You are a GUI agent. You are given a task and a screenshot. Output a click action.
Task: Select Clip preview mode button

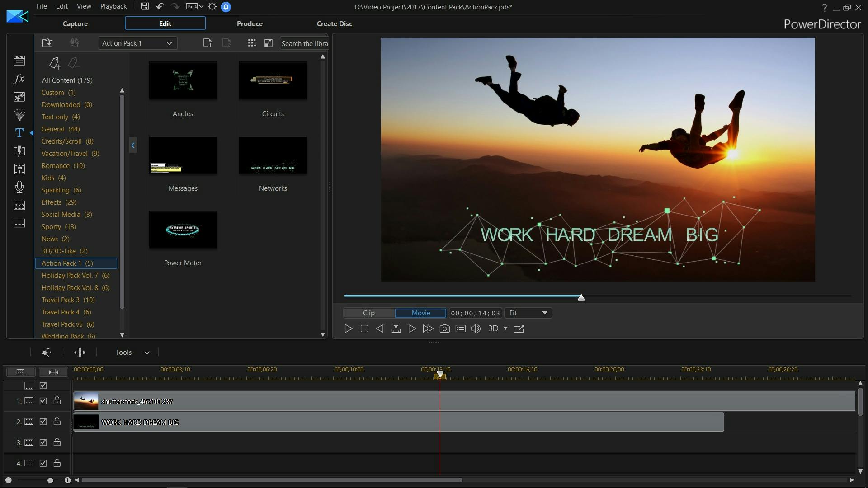click(368, 313)
